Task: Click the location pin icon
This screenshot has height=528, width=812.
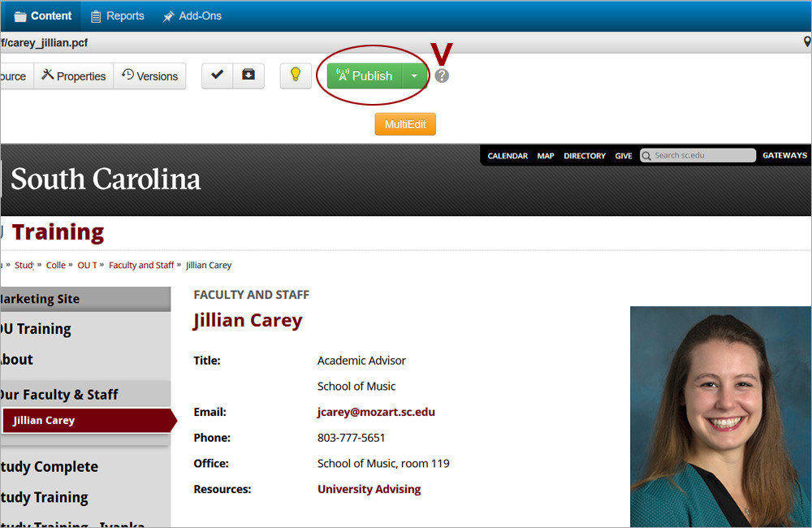Action: point(806,42)
